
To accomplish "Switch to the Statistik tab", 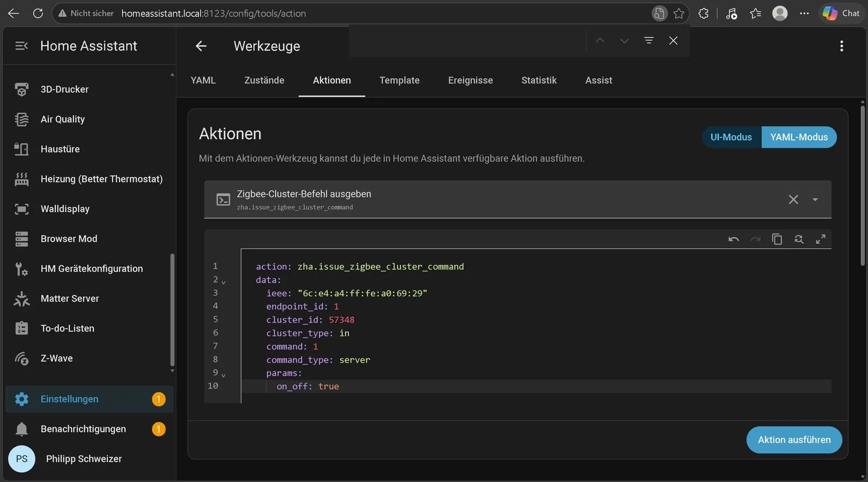I will 539,80.
